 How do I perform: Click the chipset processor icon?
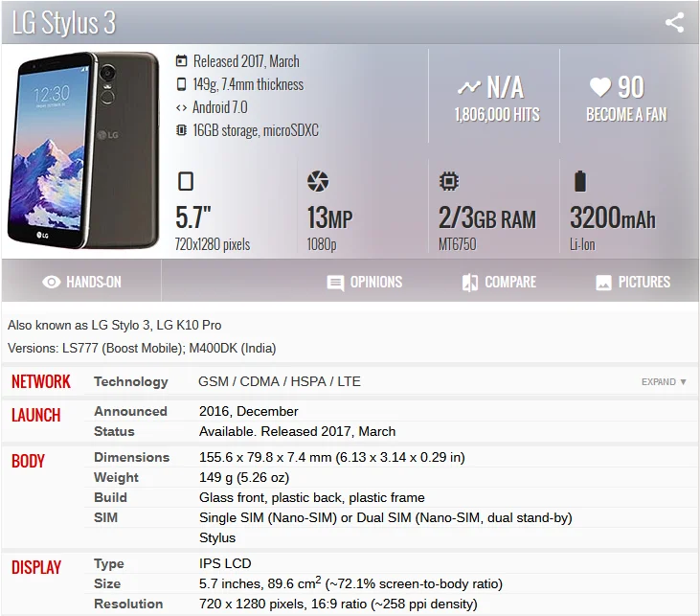tap(449, 181)
